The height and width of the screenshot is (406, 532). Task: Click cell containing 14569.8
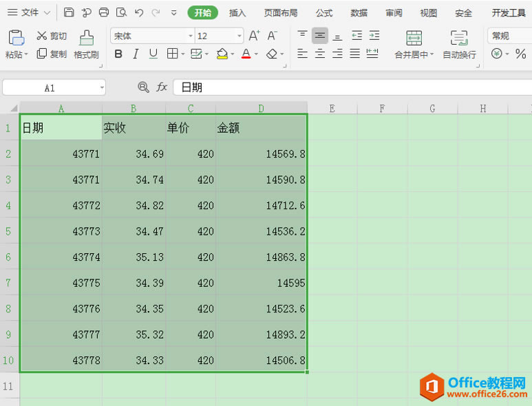pos(262,153)
